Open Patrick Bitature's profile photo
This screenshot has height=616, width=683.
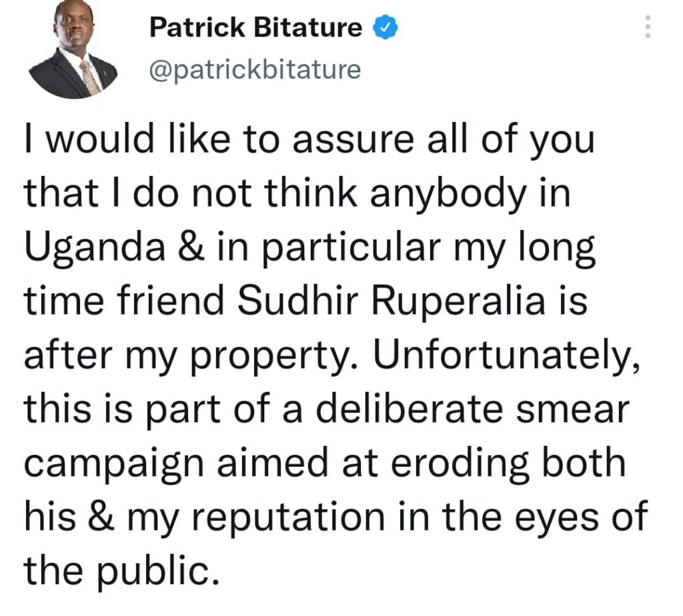75,51
